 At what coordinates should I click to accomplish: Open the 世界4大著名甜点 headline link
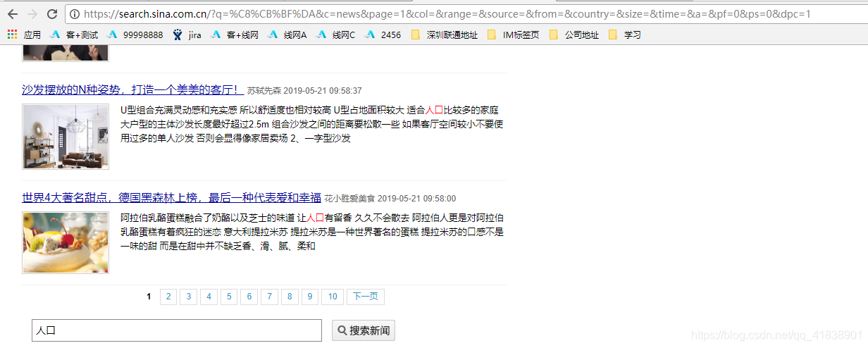171,198
